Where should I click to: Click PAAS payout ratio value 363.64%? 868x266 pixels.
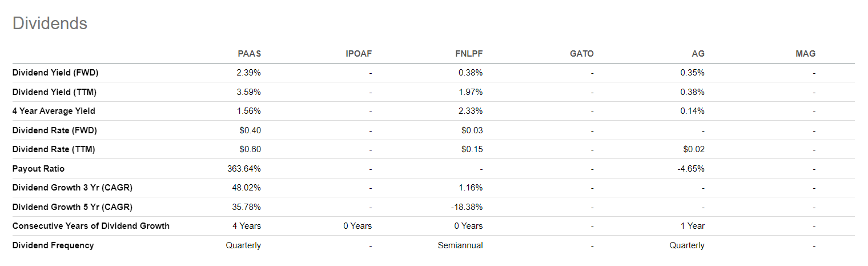[x=244, y=169]
